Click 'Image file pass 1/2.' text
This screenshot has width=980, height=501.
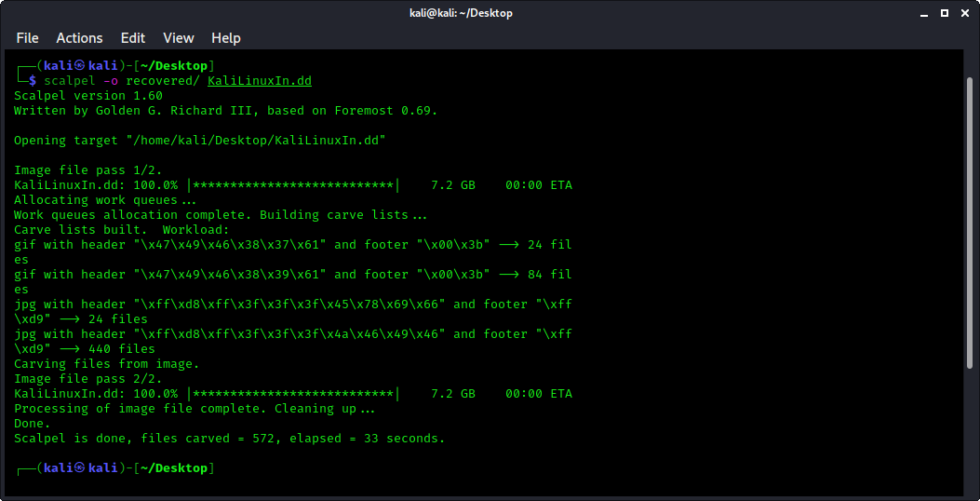[x=88, y=170]
